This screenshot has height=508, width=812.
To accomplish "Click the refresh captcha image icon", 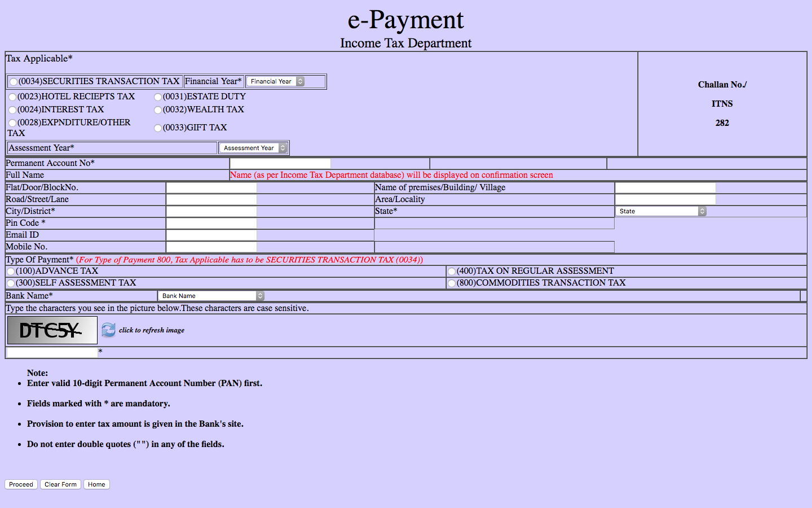I will click(108, 330).
